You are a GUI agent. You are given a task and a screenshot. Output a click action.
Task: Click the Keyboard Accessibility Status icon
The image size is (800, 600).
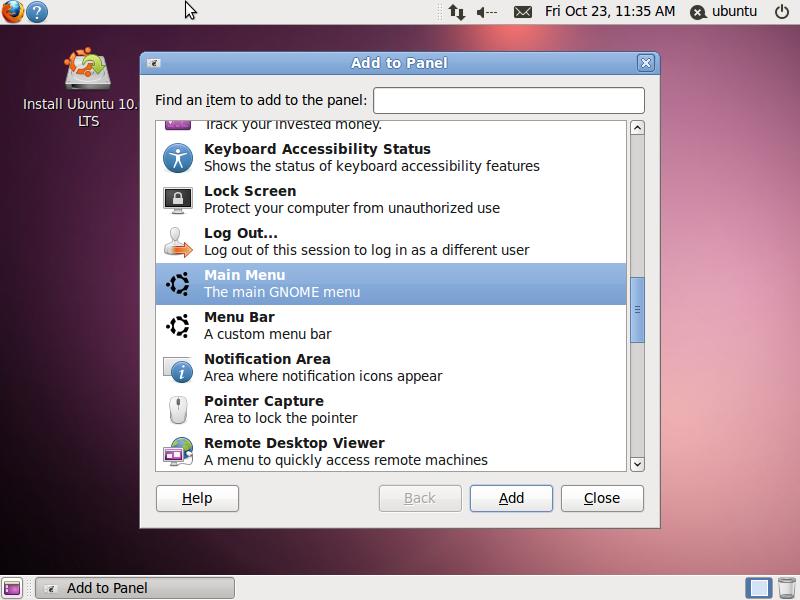click(x=178, y=158)
